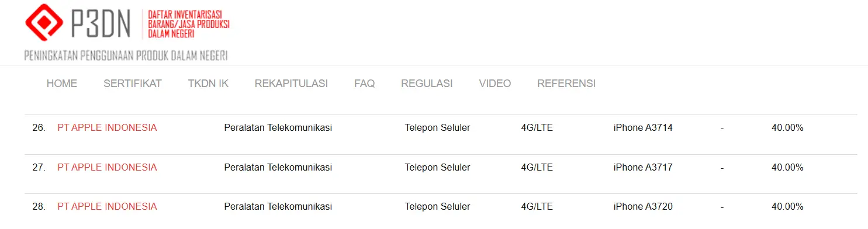Click the iPhone A3717 product cell
The image size is (868, 229).
click(x=643, y=167)
